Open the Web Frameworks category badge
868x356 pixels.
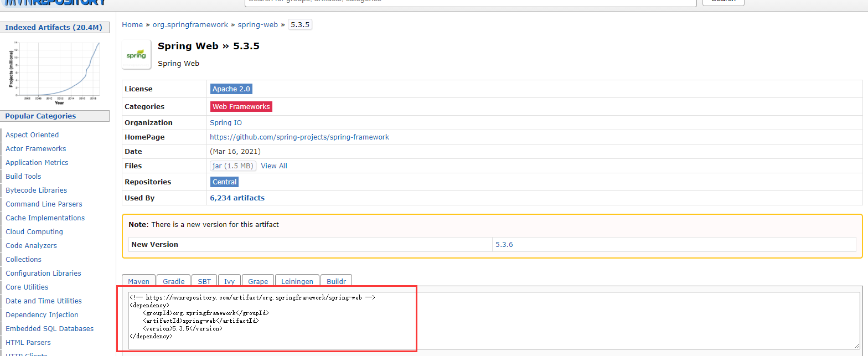tap(241, 107)
